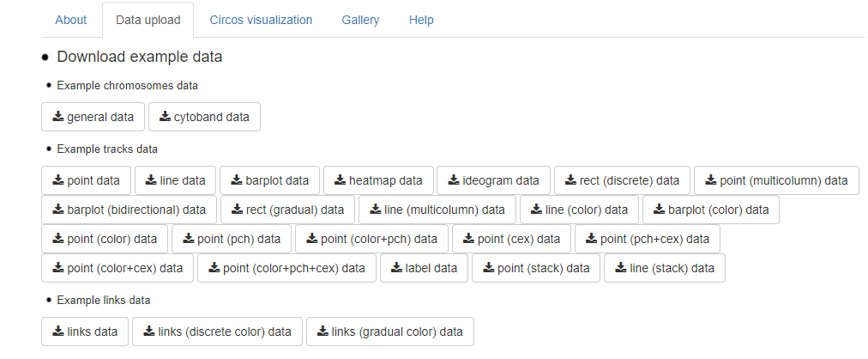868x359 pixels.
Task: Download point (pch) data example
Action: click(x=232, y=239)
